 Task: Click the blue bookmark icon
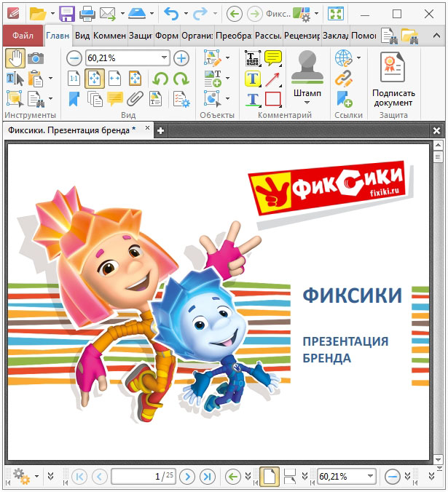coord(74,99)
